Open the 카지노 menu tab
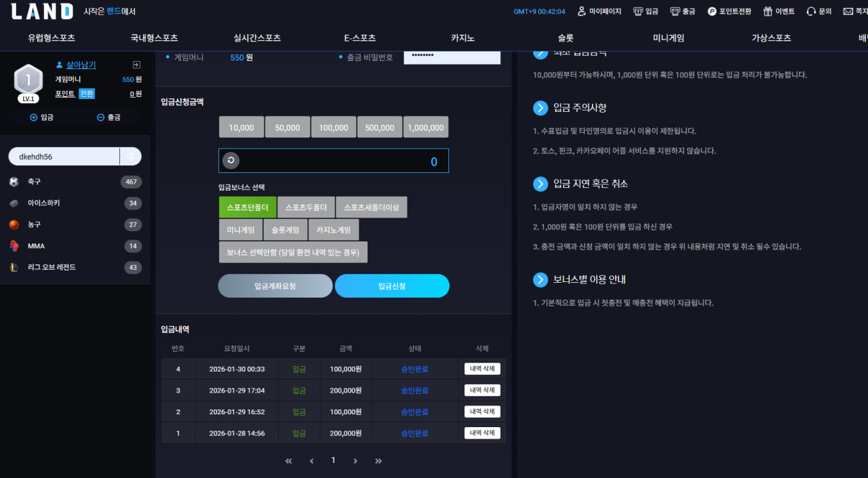The height and width of the screenshot is (478, 868). (463, 38)
